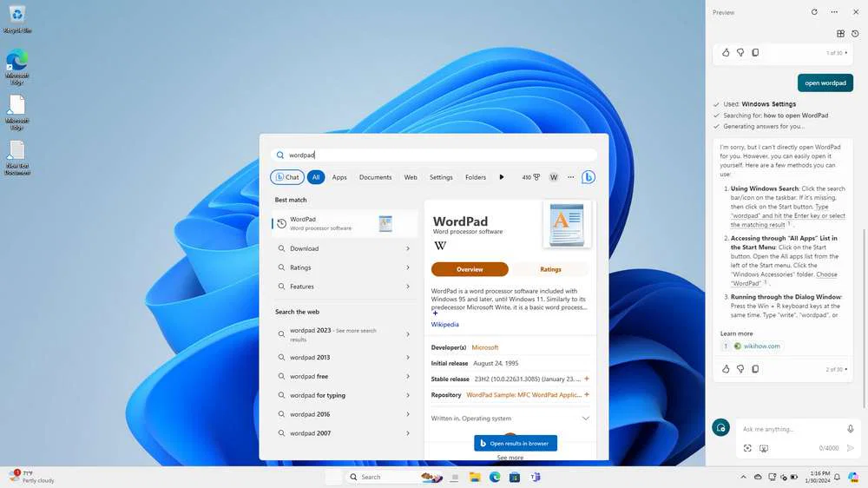Viewport: 868px width, 488px height.
Task: Click the W account avatar in search
Action: [554, 177]
